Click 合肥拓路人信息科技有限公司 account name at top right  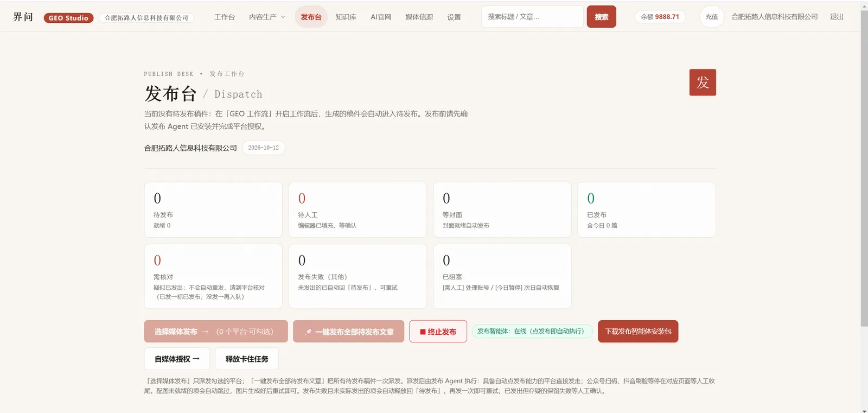[x=775, y=17]
